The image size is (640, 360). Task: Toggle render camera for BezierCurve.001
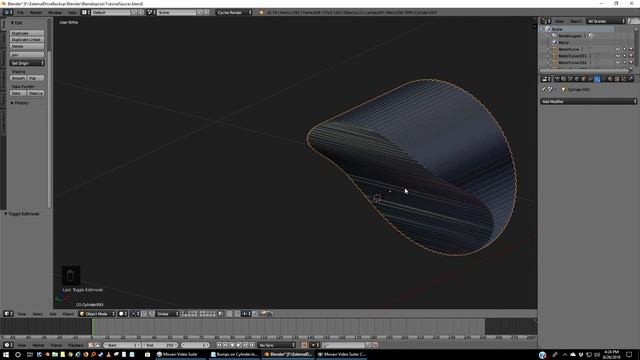pos(631,56)
